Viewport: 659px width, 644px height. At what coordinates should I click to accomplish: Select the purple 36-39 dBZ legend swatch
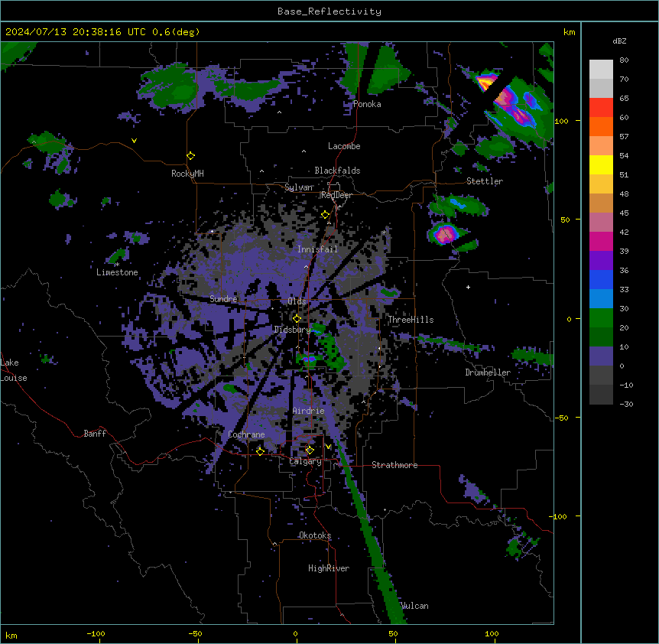[601, 261]
